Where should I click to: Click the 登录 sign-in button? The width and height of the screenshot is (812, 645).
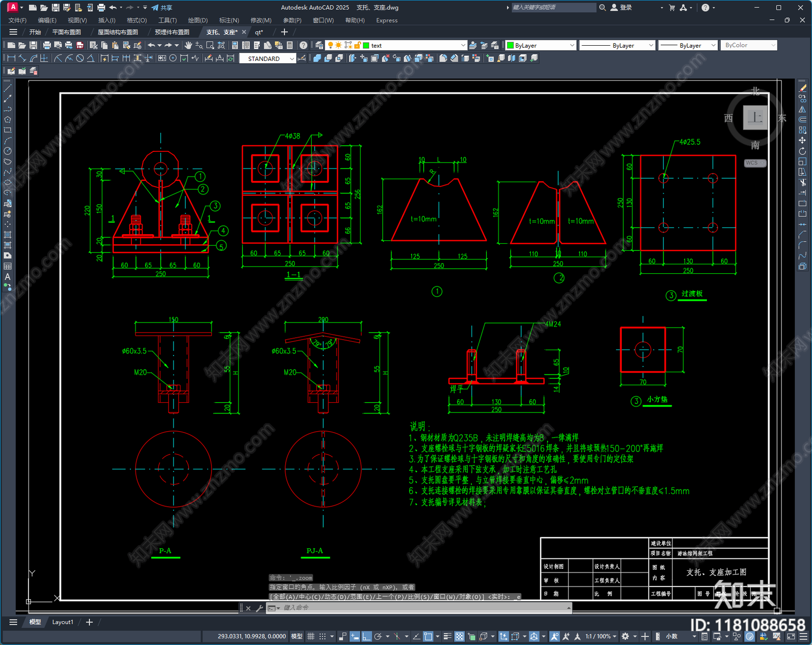point(621,8)
